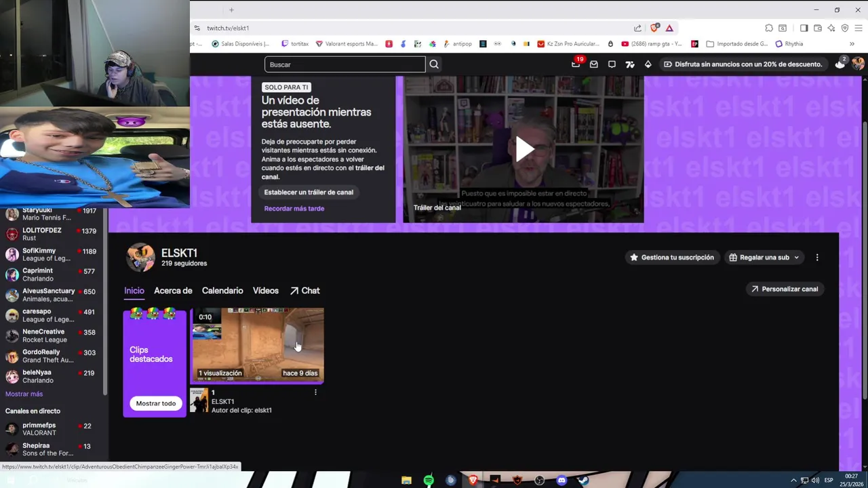Open beleNyaa channel in sidebar
Screen dimensions: 868x488
52,376
